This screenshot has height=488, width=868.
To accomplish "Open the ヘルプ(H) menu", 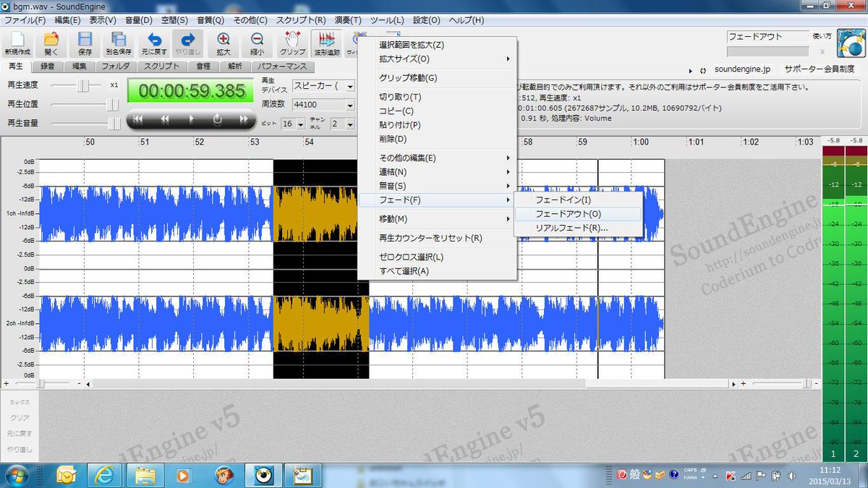I will pos(467,20).
